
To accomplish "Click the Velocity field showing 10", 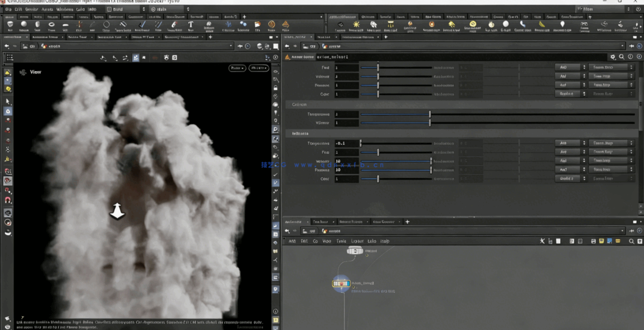I will click(346, 161).
